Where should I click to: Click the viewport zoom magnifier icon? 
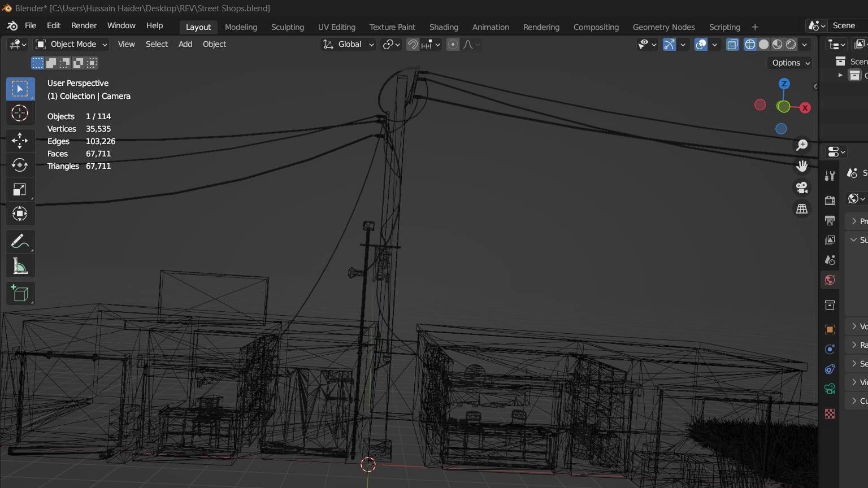(802, 145)
